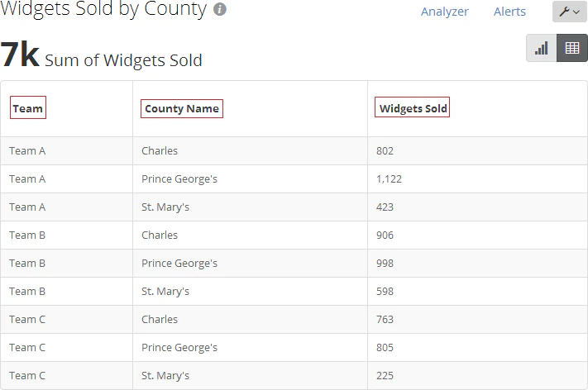Switch to table grid view

tap(572, 48)
